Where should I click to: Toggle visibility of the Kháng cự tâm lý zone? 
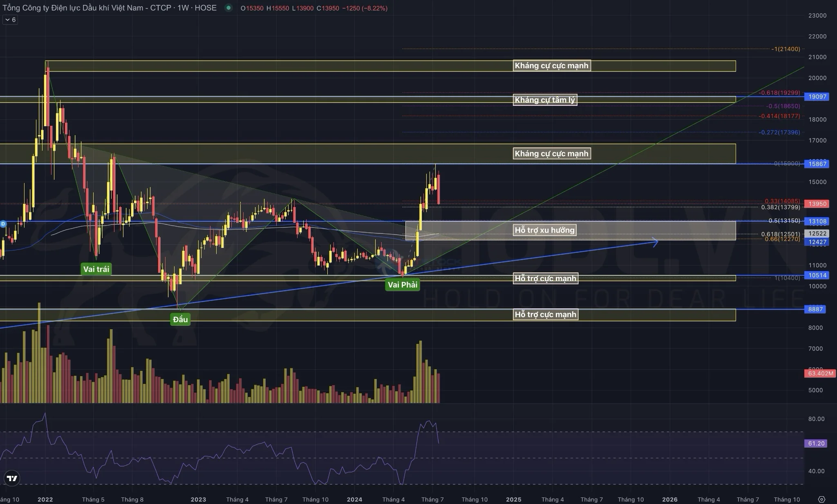click(545, 100)
